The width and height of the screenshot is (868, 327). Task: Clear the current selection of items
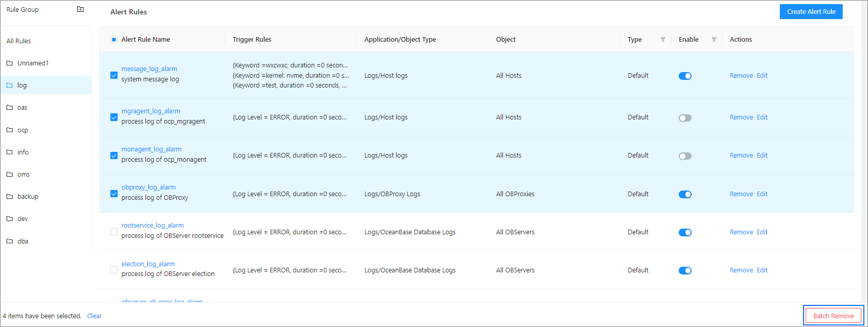94,316
